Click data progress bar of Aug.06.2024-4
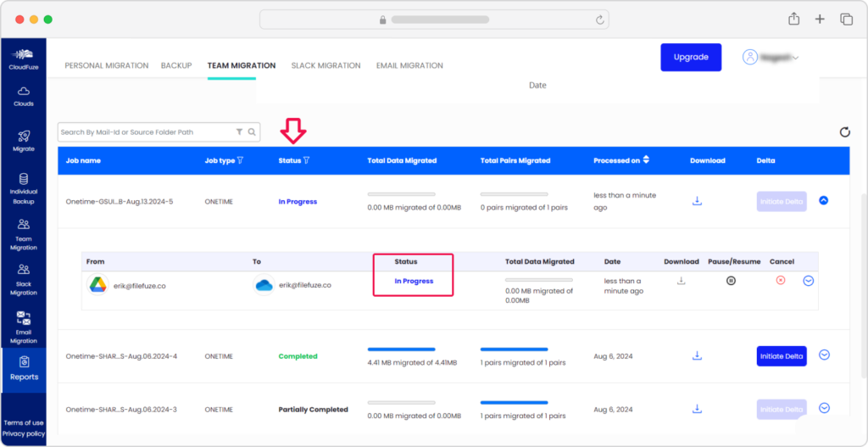This screenshot has width=868, height=447. coord(401,349)
